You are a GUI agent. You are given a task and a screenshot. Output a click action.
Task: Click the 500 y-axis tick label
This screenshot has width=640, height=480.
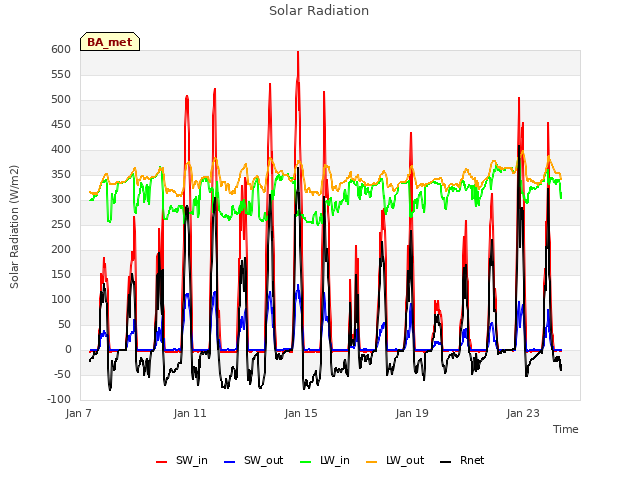coord(61,100)
